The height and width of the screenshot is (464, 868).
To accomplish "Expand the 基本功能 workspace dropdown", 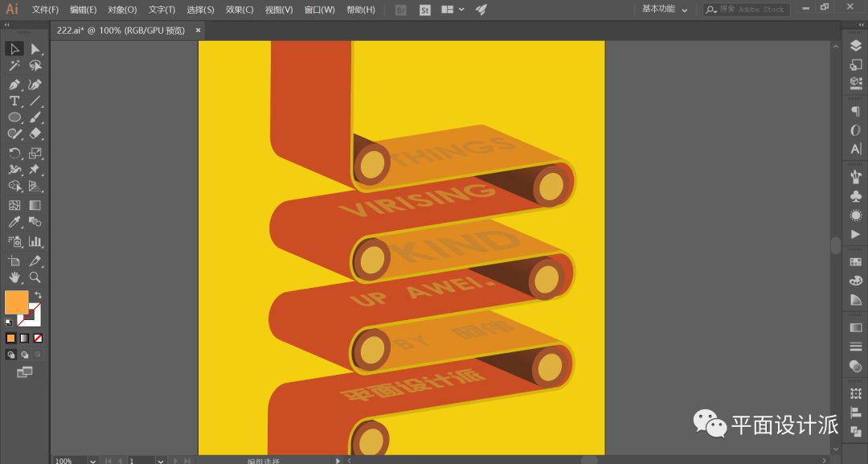I will coord(665,10).
